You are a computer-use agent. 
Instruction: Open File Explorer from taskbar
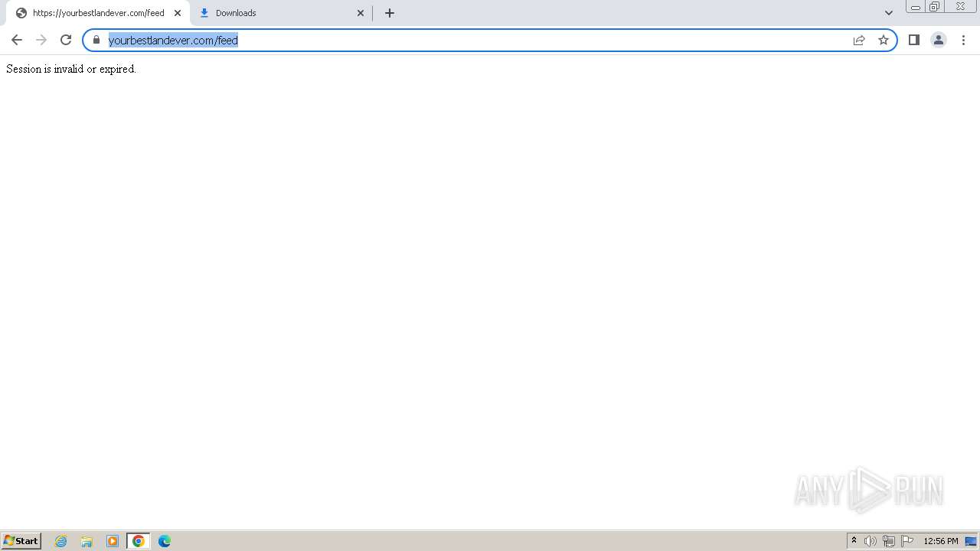87,541
